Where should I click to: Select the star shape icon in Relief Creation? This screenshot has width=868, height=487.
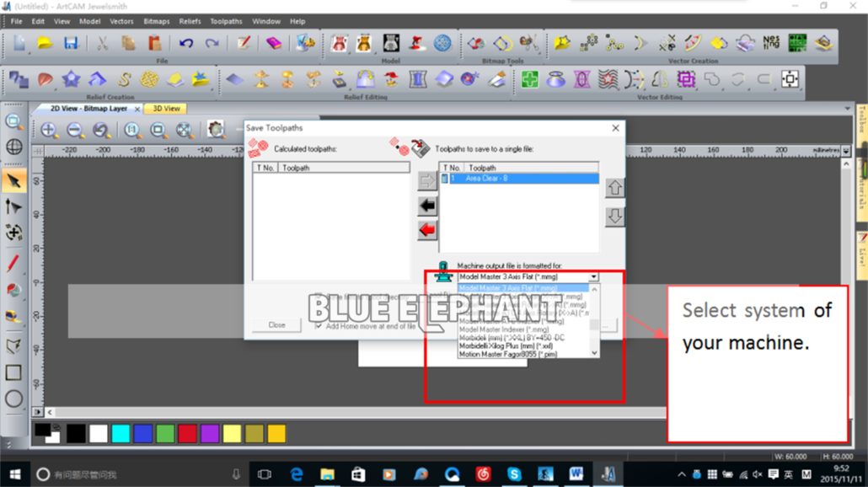point(71,79)
